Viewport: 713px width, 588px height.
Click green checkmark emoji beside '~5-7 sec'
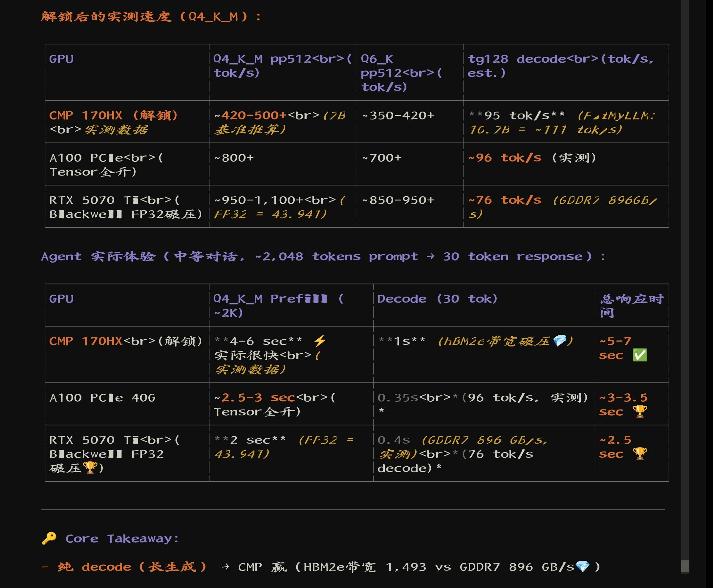click(x=640, y=355)
